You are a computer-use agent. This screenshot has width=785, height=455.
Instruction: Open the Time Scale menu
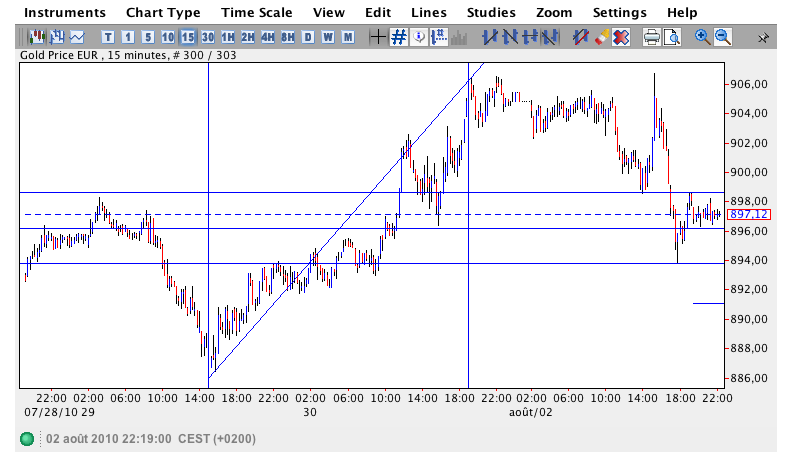coord(257,13)
